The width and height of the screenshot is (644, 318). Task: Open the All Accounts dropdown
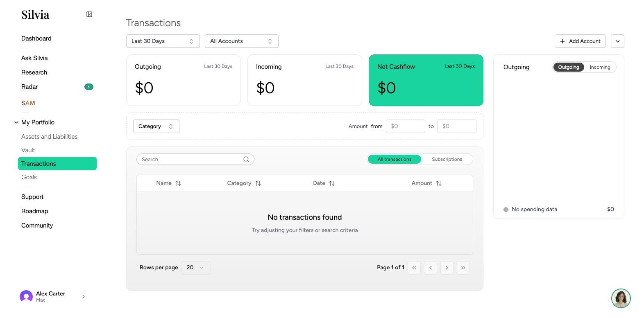[242, 41]
